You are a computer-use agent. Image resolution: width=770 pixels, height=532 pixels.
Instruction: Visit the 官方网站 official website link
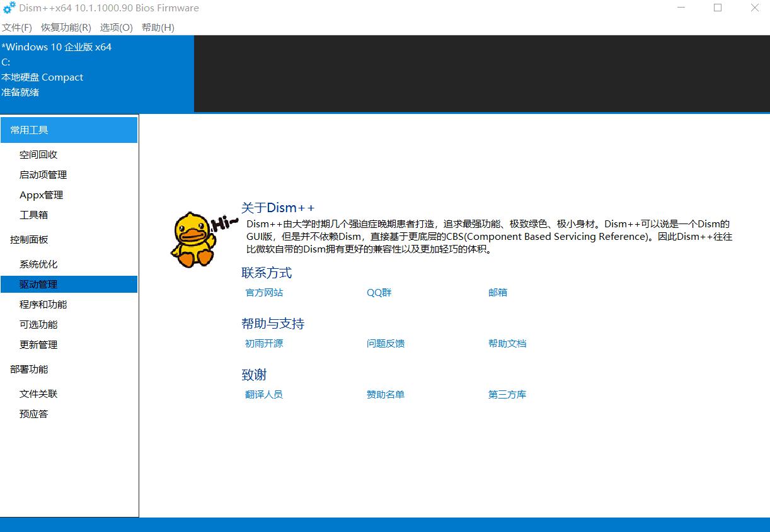263,292
